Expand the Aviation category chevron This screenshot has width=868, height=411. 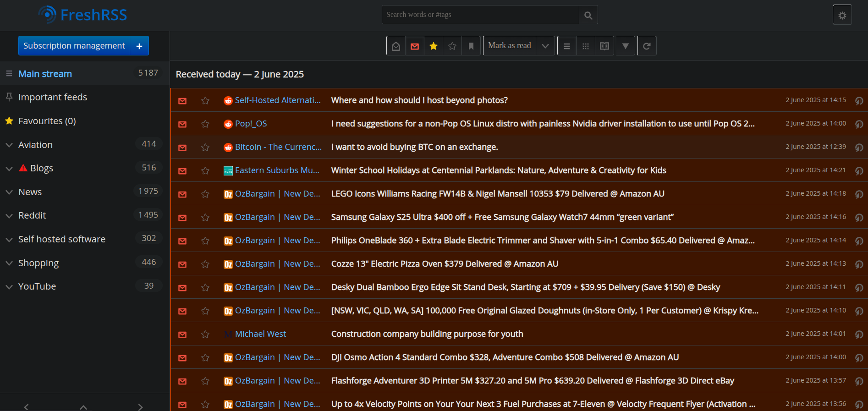click(x=9, y=145)
